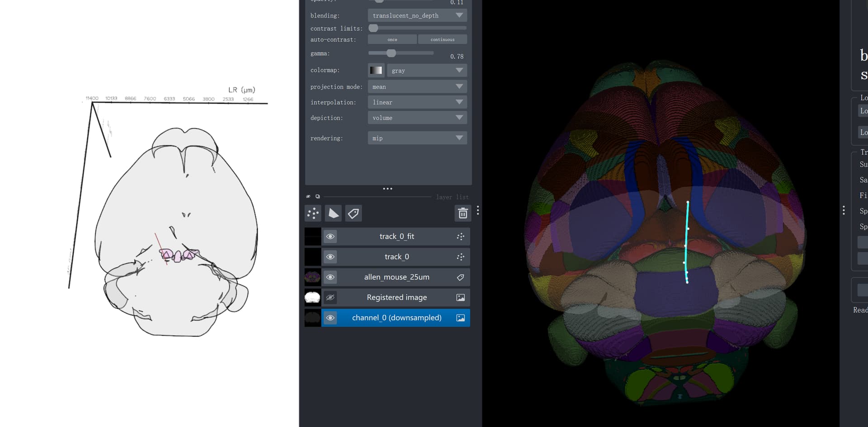The image size is (868, 427).
Task: Show the Registered image layer
Action: tap(330, 297)
